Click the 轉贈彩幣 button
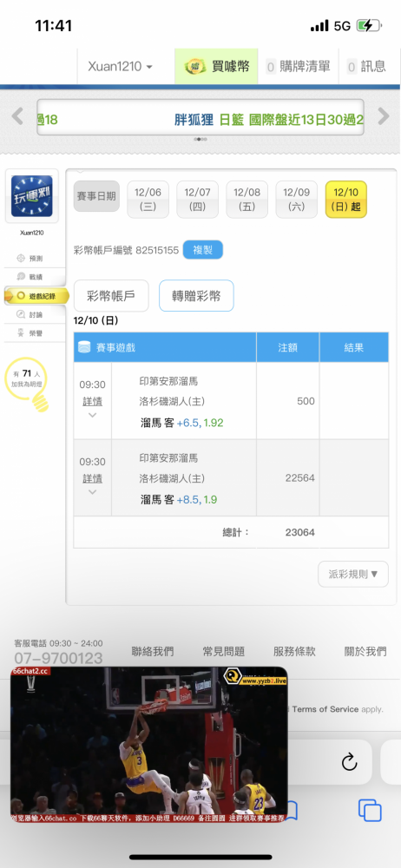 tap(196, 296)
